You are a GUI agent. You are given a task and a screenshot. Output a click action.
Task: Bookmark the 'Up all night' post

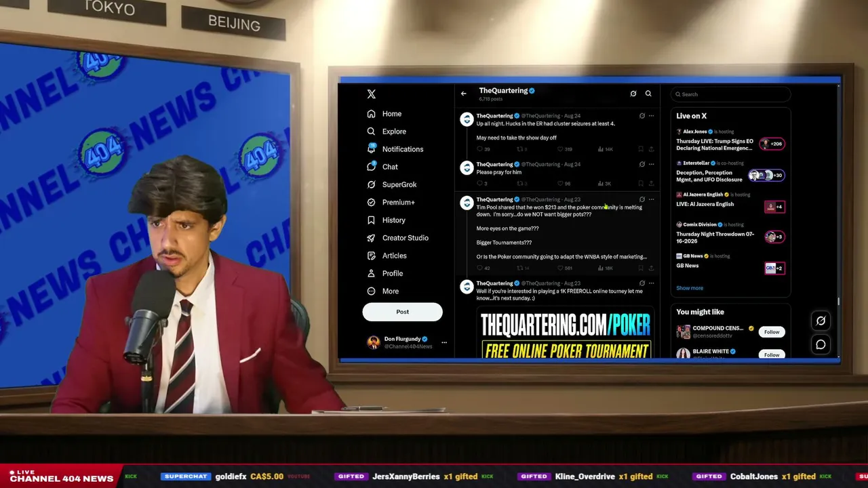click(642, 149)
